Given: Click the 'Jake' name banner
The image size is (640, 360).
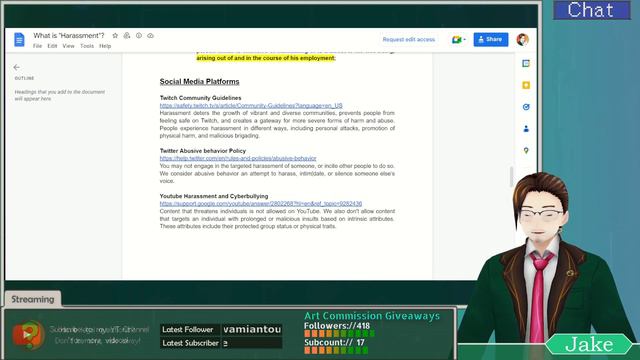Looking at the screenshot, I should click(589, 345).
